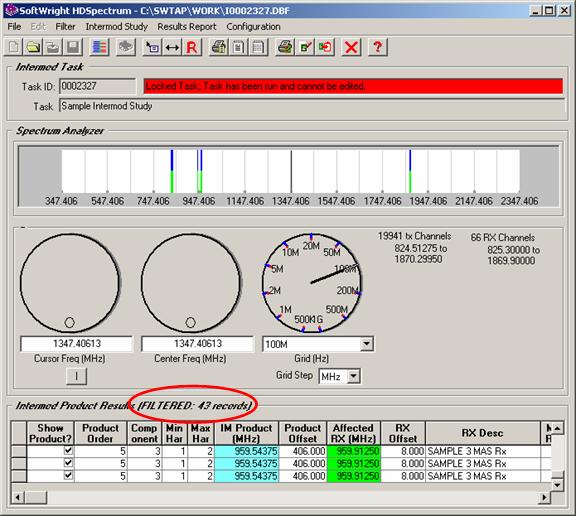
Task: Open a task with the yellow folder icon
Action: pos(33,47)
